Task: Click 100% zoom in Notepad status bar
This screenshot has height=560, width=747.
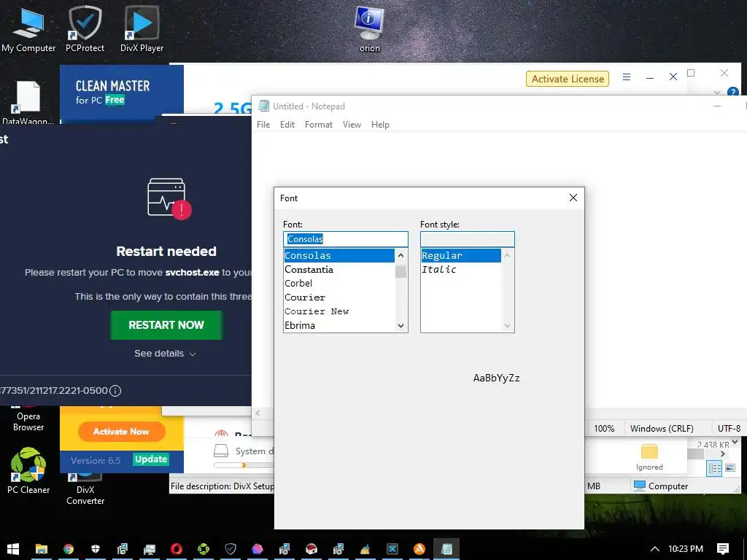Action: (x=604, y=428)
